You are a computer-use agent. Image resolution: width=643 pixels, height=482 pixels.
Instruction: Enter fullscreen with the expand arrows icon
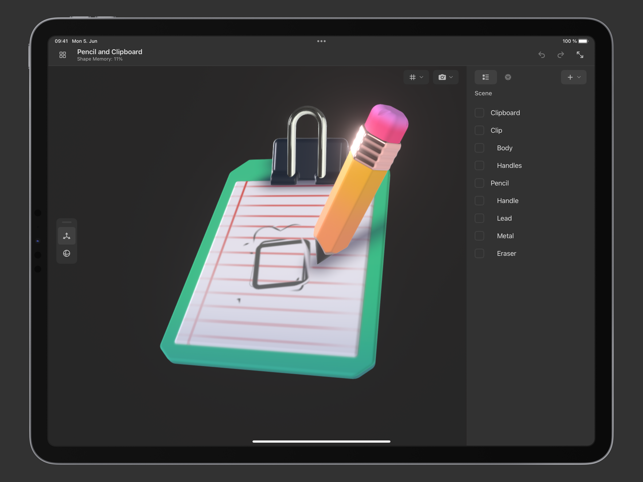click(580, 55)
